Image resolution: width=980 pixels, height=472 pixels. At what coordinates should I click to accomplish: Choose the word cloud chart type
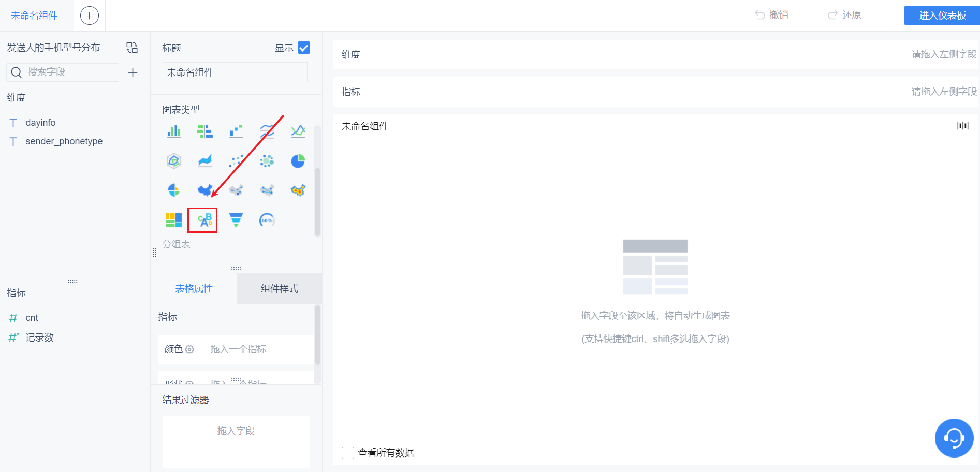click(x=202, y=219)
